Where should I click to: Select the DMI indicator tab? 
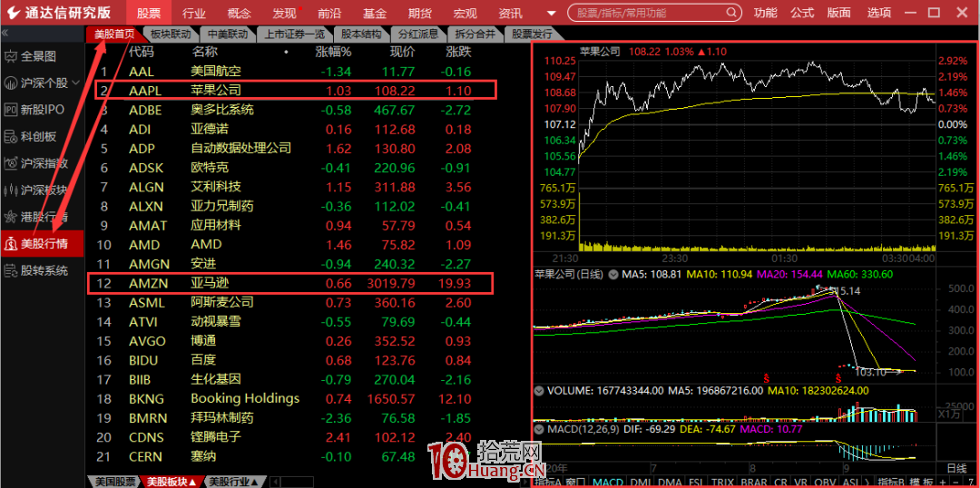(x=639, y=482)
